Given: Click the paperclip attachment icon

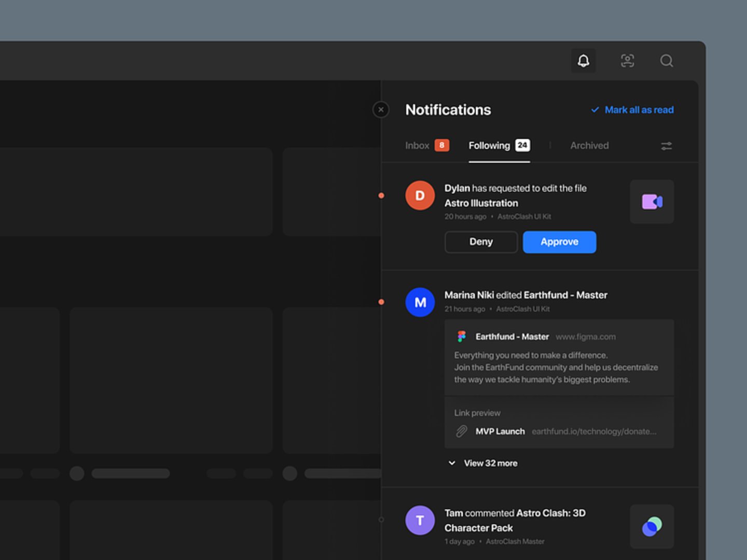Looking at the screenshot, I should pyautogui.click(x=461, y=431).
